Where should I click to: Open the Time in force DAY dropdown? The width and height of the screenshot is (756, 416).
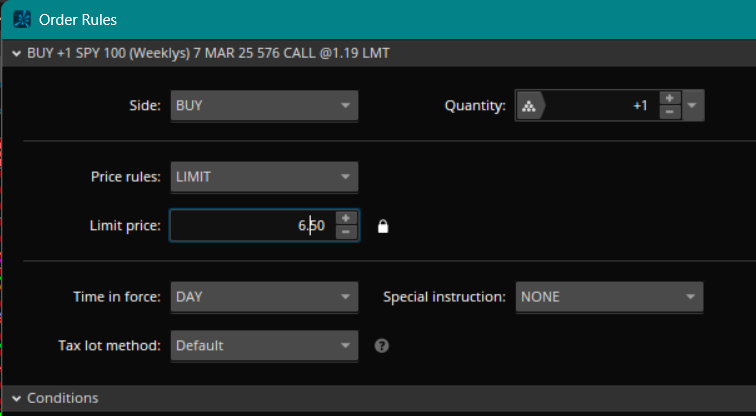(x=264, y=297)
